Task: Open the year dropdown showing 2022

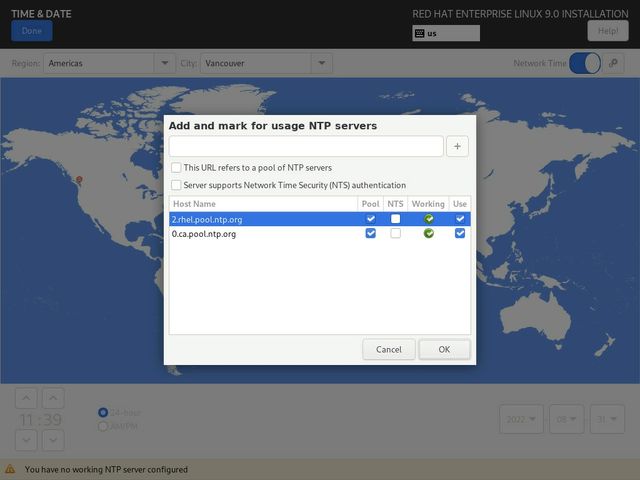Action: click(x=521, y=419)
